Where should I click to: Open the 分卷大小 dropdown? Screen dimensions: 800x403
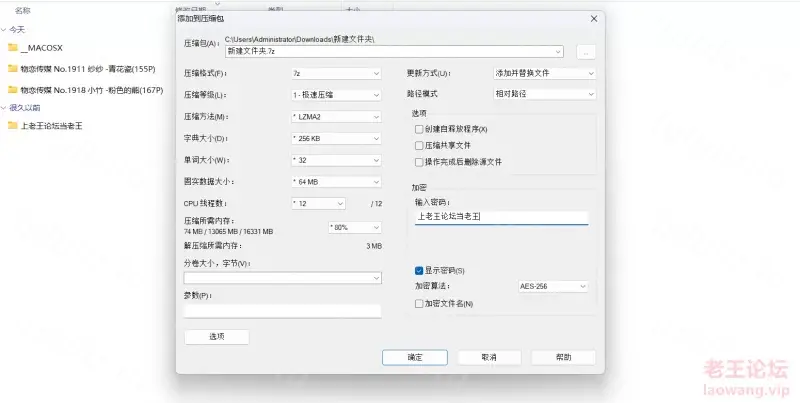(283, 278)
